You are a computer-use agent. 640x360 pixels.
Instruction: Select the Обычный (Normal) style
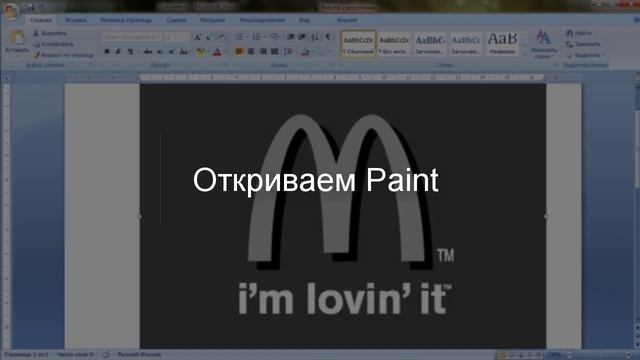[x=358, y=43]
